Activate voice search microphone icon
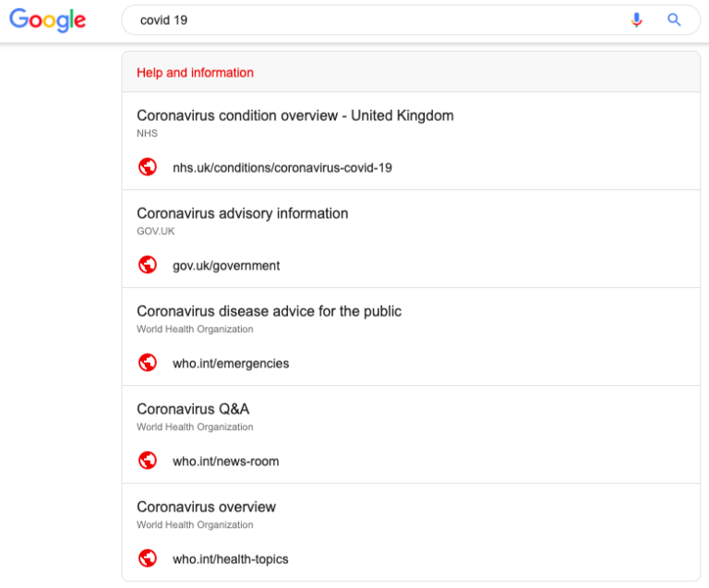 click(636, 20)
